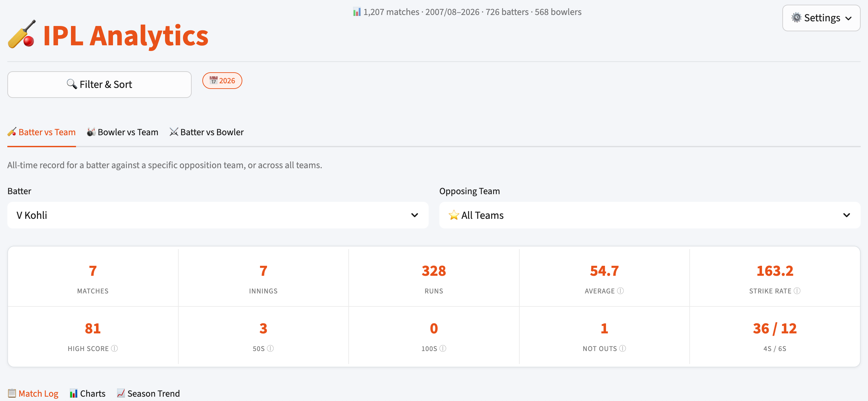Image resolution: width=868 pixels, height=401 pixels.
Task: Click the info icon next to Average
Action: pyautogui.click(x=620, y=291)
